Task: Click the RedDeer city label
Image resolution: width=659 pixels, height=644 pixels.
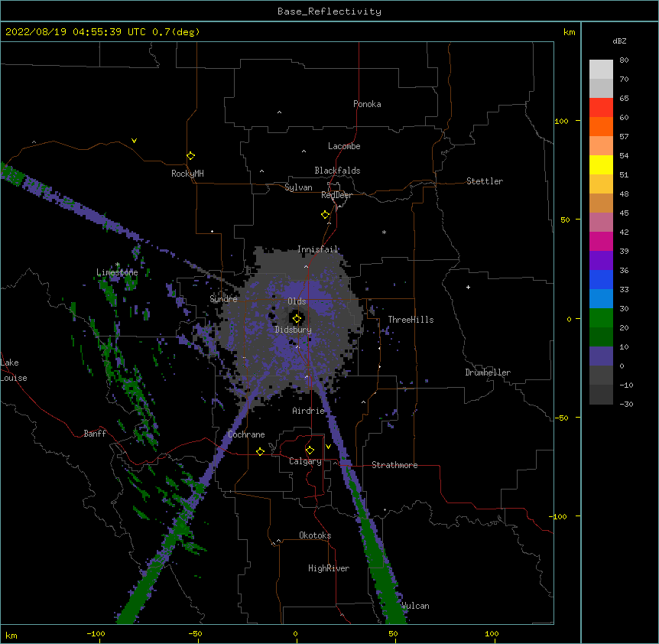Action: (336, 195)
